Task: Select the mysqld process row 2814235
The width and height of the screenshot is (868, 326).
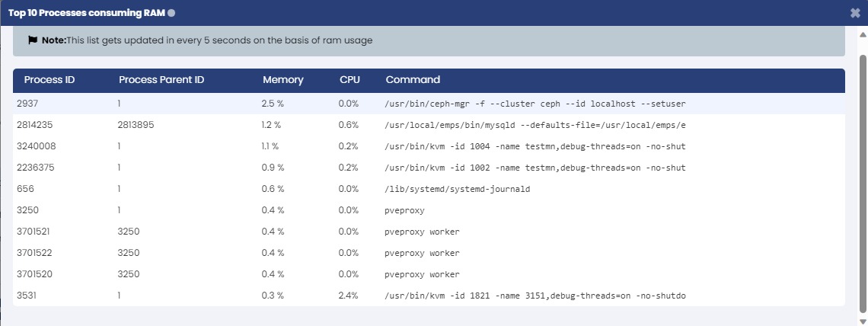Action: click(x=429, y=125)
